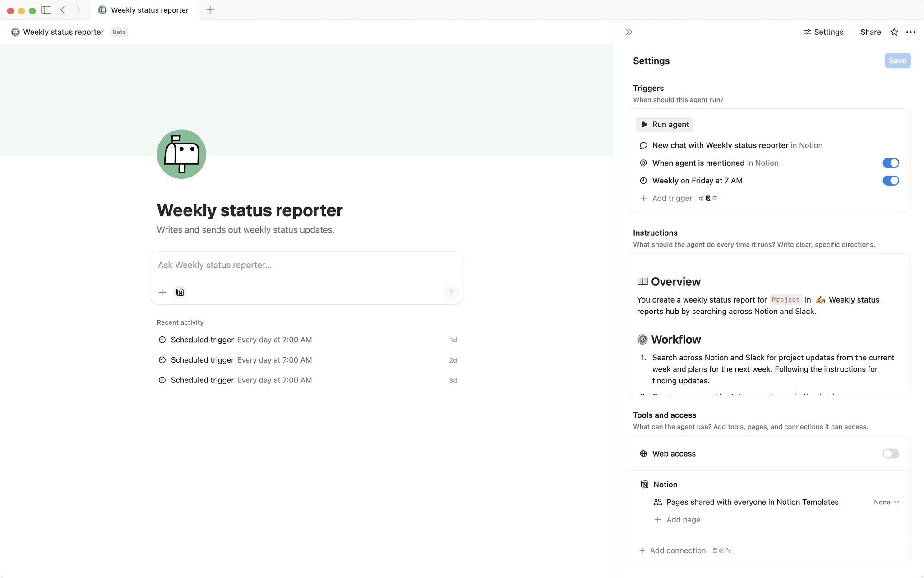This screenshot has width=924, height=578.
Task: Click the Notion icon under Tools and access
Action: 644,484
